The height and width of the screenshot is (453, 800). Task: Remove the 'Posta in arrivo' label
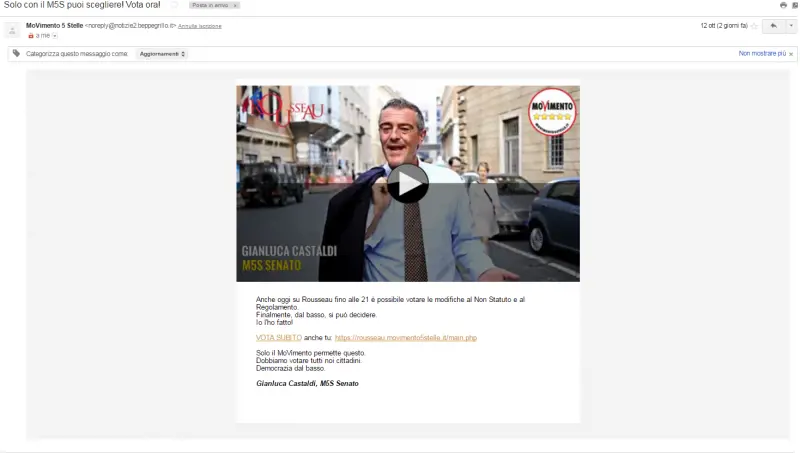236,5
